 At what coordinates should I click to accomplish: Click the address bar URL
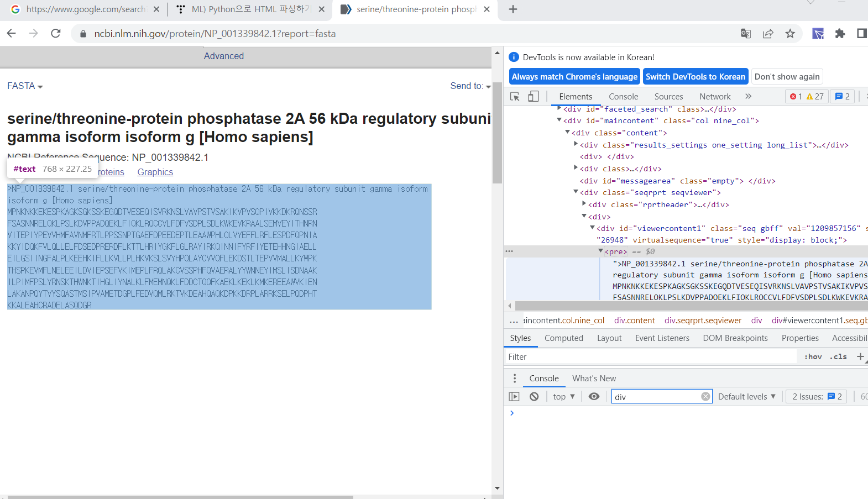(x=215, y=34)
